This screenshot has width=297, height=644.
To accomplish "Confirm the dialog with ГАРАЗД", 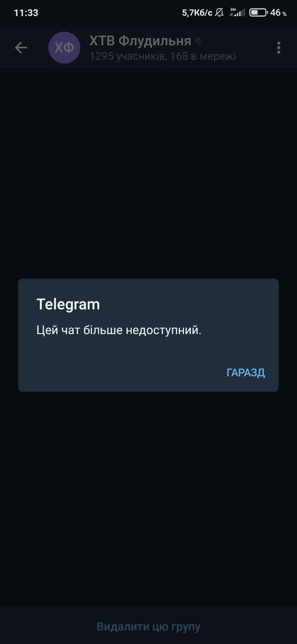I will pyautogui.click(x=246, y=373).
